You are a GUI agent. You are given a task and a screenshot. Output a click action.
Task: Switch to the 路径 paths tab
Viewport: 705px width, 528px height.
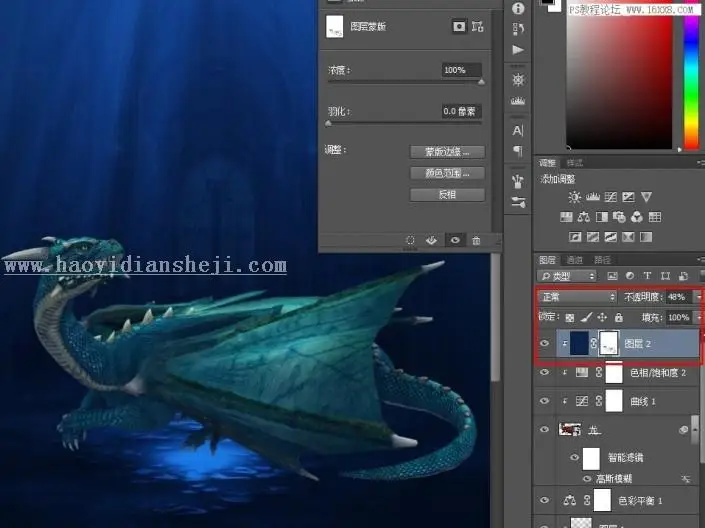(602, 260)
